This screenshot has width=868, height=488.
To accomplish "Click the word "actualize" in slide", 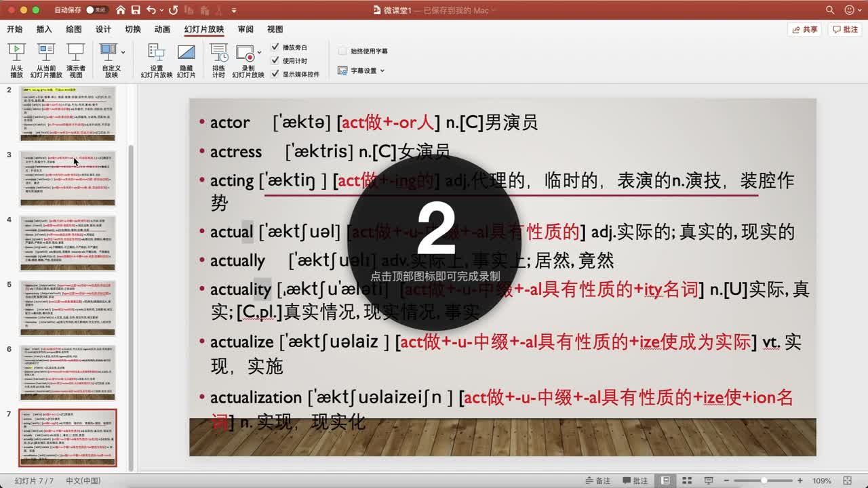I will point(241,342).
